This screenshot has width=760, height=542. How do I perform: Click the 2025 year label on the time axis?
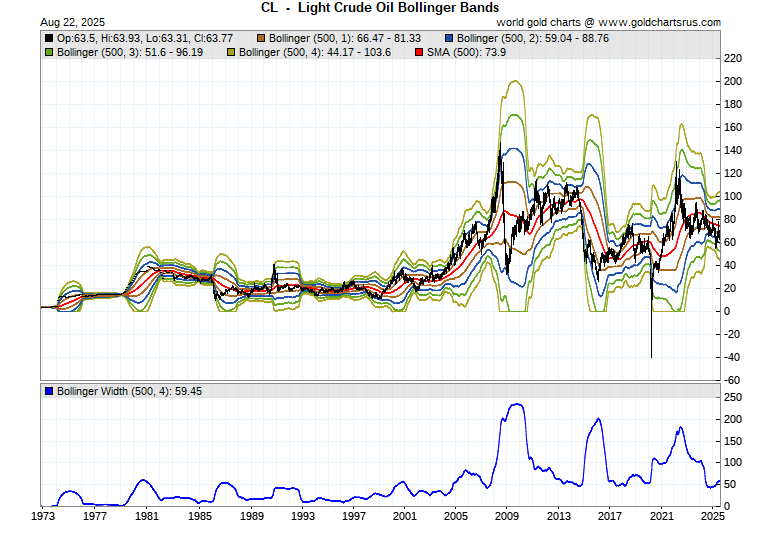click(x=712, y=516)
